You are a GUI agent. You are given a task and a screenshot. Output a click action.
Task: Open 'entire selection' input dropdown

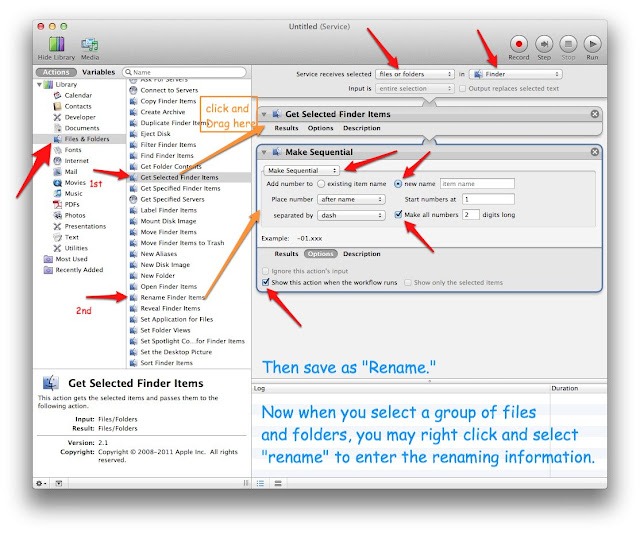(415, 89)
